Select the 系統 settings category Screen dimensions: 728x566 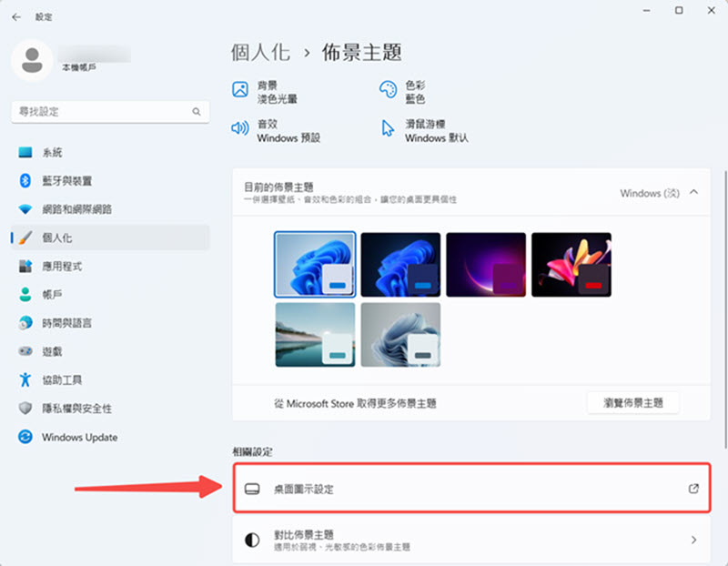26,152
